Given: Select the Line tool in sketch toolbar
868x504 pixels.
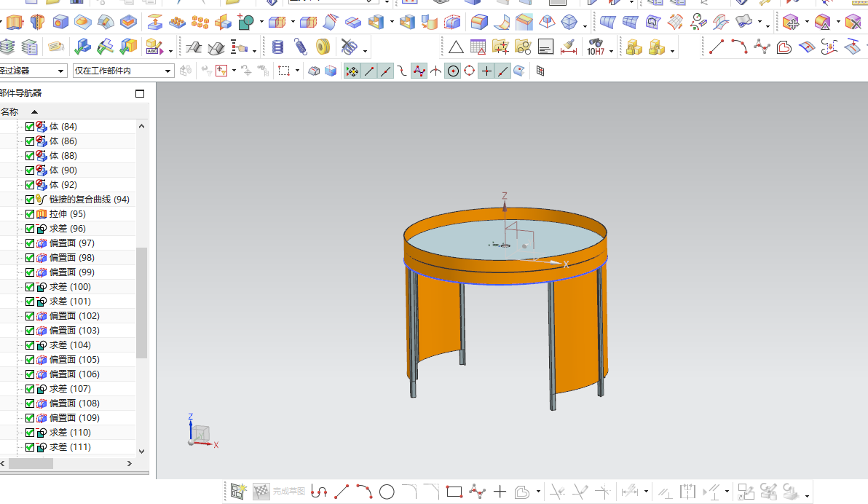Looking at the screenshot, I should click(342, 492).
